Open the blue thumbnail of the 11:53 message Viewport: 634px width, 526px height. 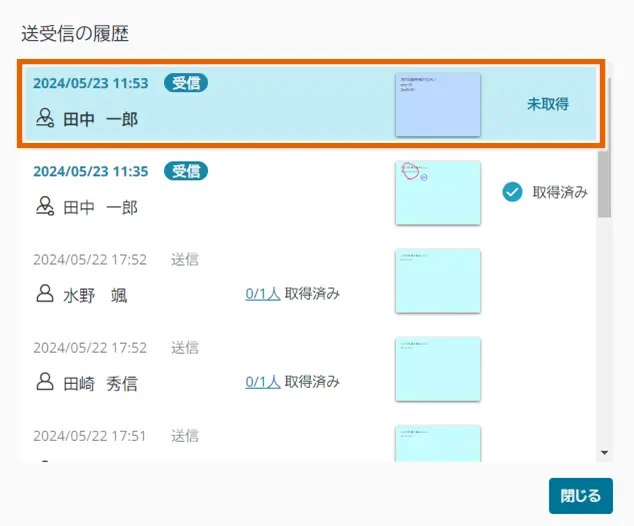pos(438,104)
